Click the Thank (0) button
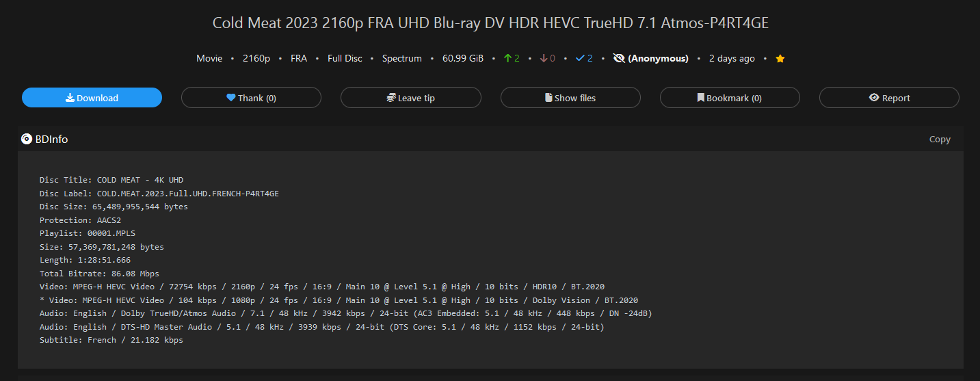Viewport: 980px width, 381px height. (251, 98)
